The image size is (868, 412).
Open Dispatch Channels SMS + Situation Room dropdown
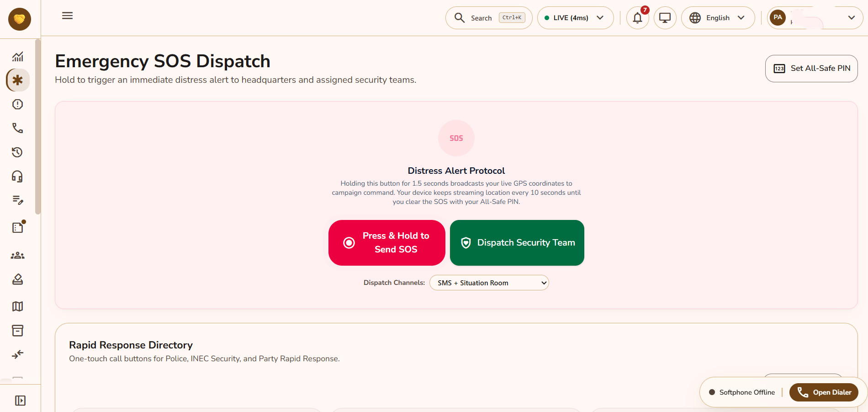click(489, 283)
